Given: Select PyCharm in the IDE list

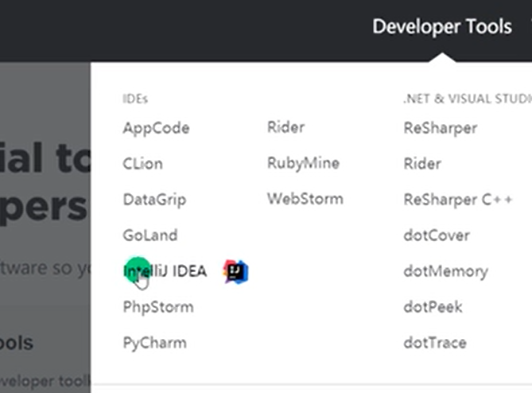Looking at the screenshot, I should 155,343.
